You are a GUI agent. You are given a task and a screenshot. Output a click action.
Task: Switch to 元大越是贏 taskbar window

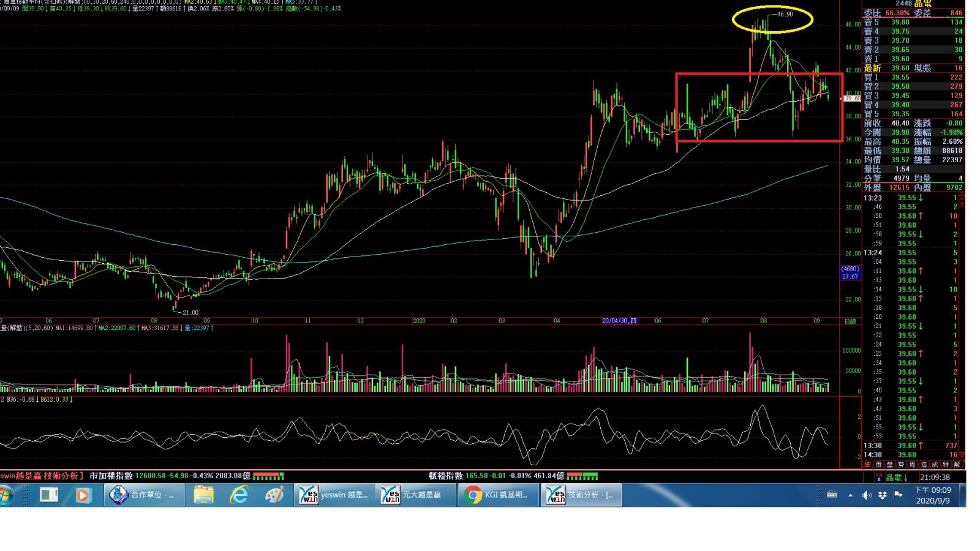pos(416,495)
